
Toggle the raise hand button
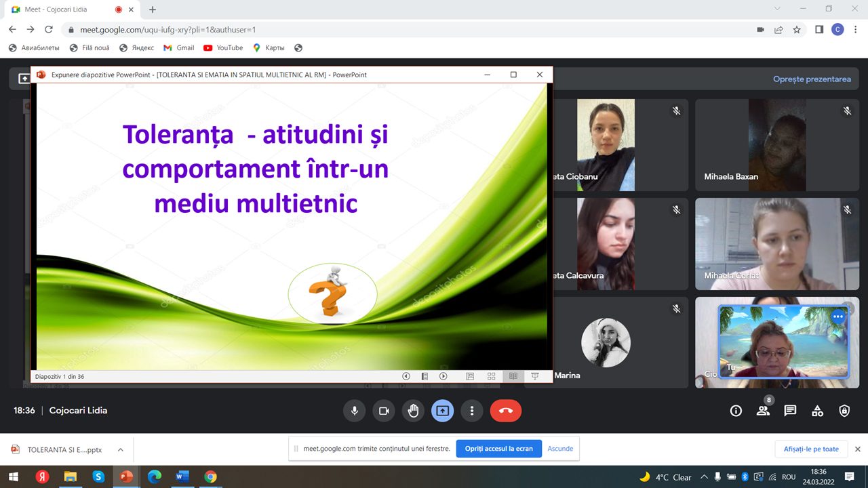[413, 411]
